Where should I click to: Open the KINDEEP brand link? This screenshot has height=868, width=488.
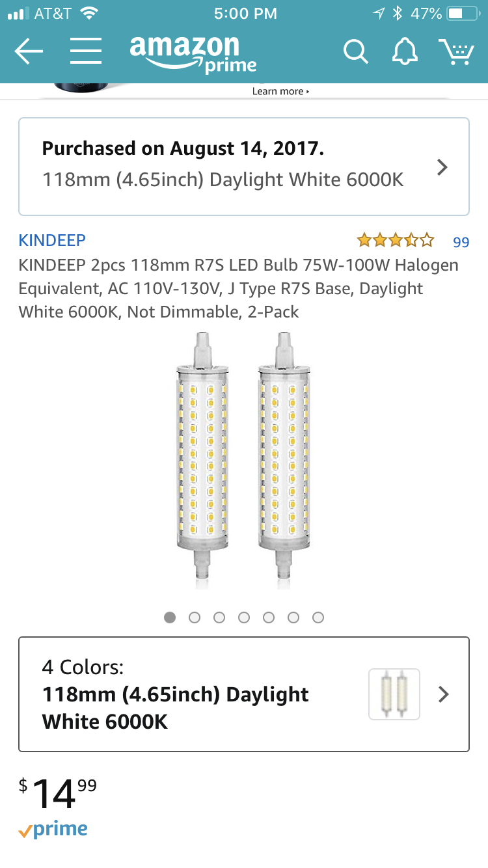pyautogui.click(x=52, y=240)
